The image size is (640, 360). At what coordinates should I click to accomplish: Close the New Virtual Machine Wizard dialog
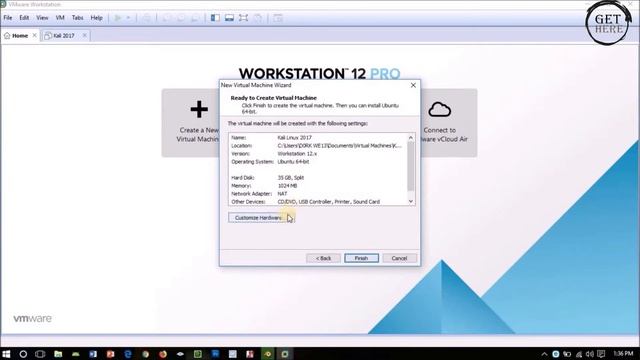coord(413,85)
